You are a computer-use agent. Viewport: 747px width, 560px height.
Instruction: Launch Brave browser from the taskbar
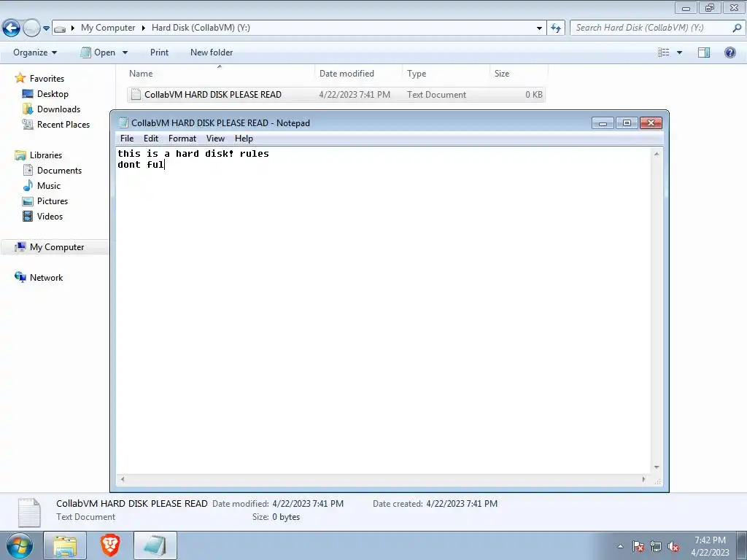[110, 545]
